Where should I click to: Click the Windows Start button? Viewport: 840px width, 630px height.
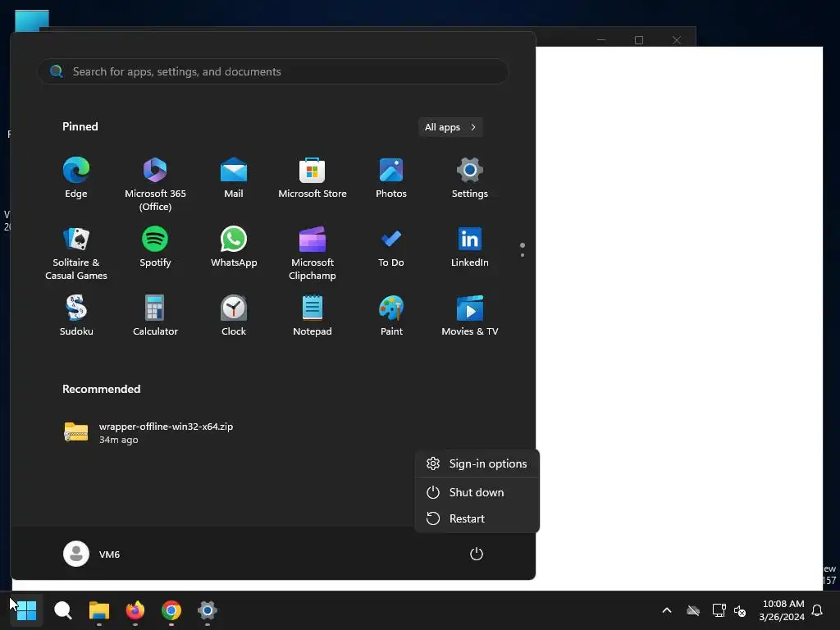[x=26, y=610]
